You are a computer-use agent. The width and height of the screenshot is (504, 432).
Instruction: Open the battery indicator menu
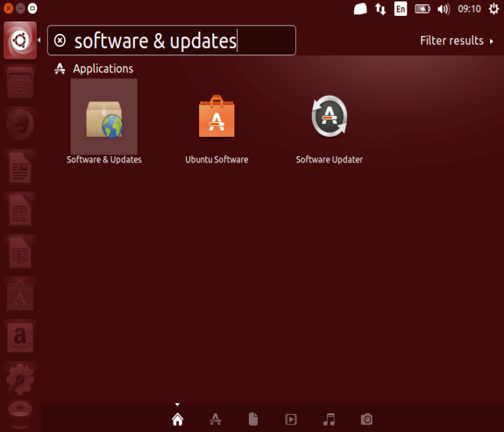pos(422,9)
